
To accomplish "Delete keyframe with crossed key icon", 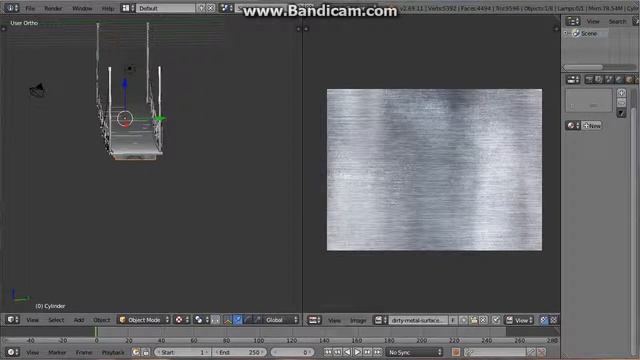I will (x=541, y=352).
